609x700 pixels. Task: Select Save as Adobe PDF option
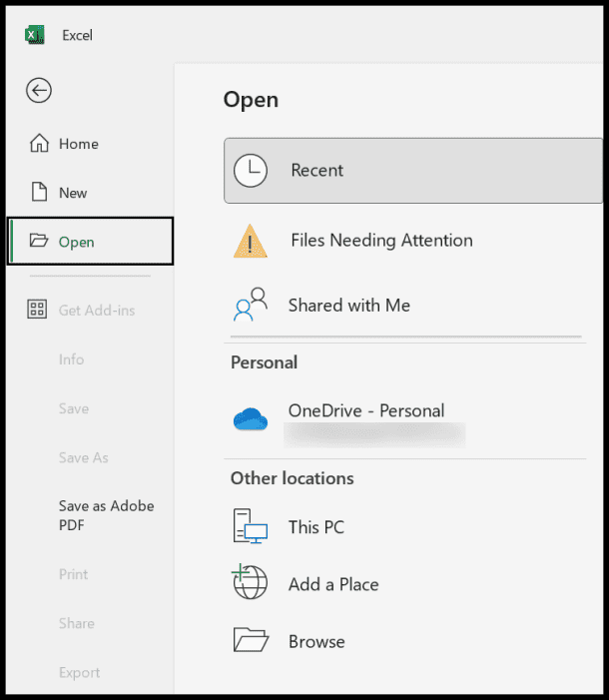pyautogui.click(x=106, y=515)
